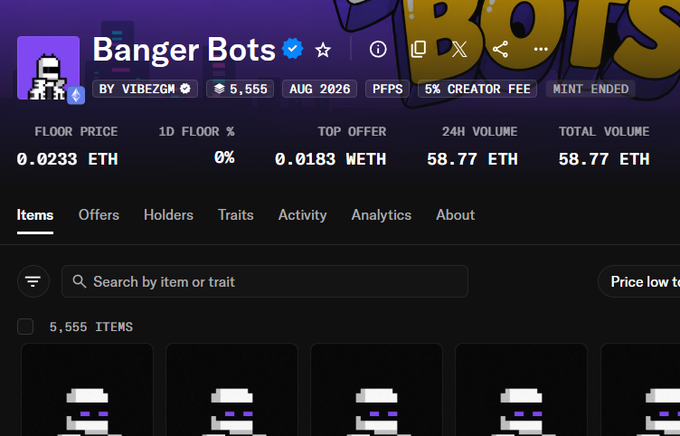Image resolution: width=680 pixels, height=436 pixels.
Task: Tick the select-all items checkbox
Action: [x=25, y=327]
